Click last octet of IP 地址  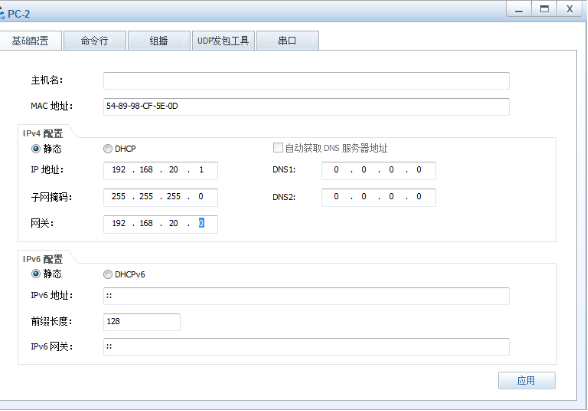(x=201, y=170)
